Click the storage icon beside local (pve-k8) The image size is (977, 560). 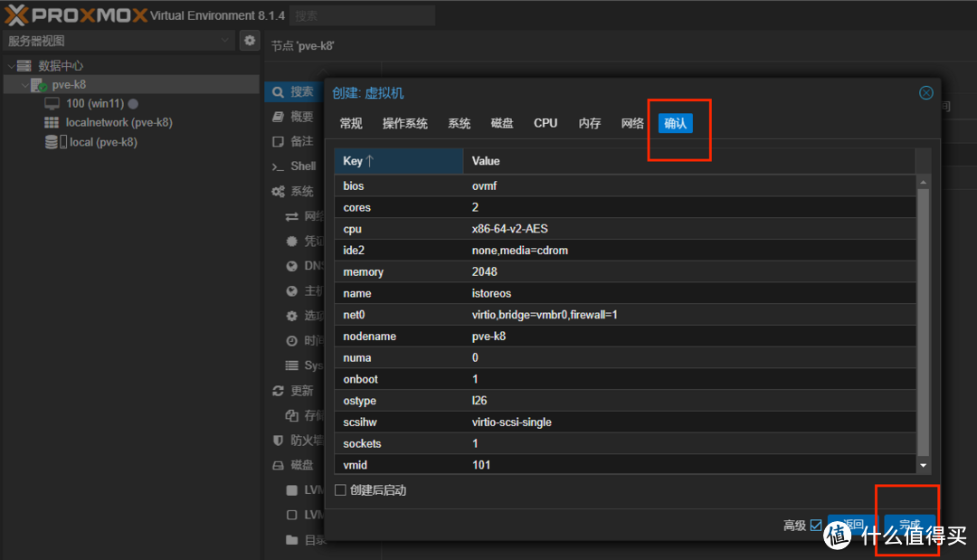[55, 142]
